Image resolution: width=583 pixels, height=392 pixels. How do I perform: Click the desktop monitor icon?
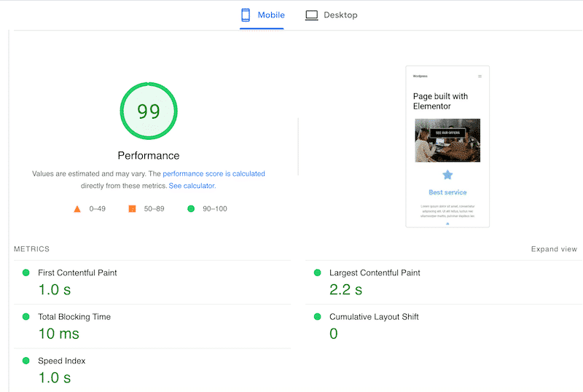click(x=312, y=15)
